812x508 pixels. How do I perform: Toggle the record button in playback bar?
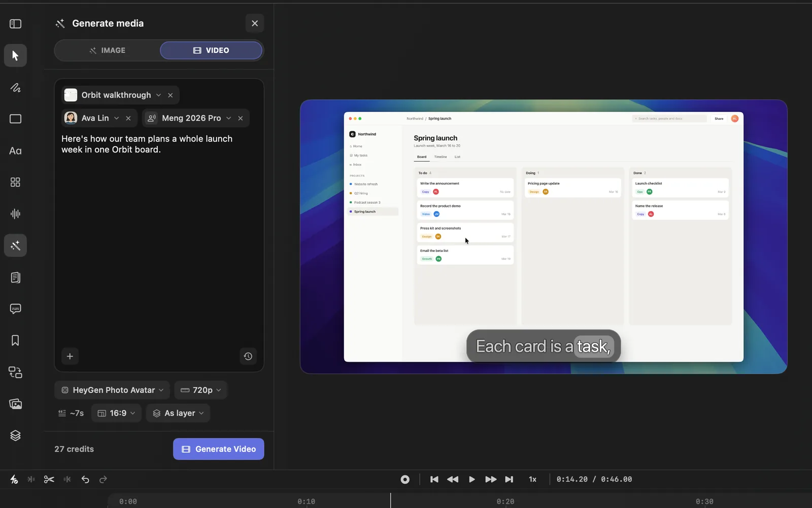pos(405,479)
